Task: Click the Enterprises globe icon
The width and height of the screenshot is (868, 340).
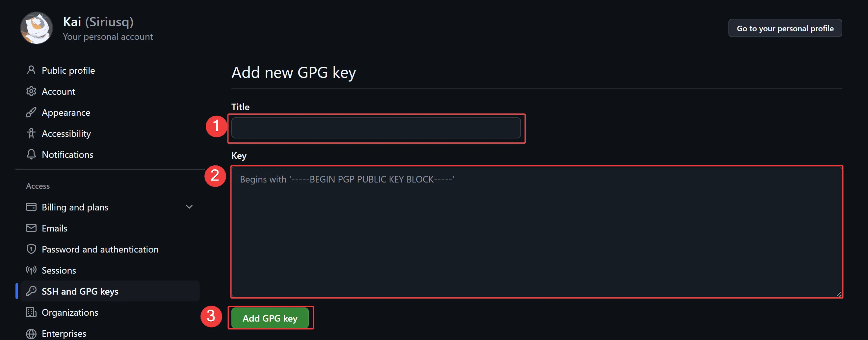Action: pyautogui.click(x=31, y=333)
